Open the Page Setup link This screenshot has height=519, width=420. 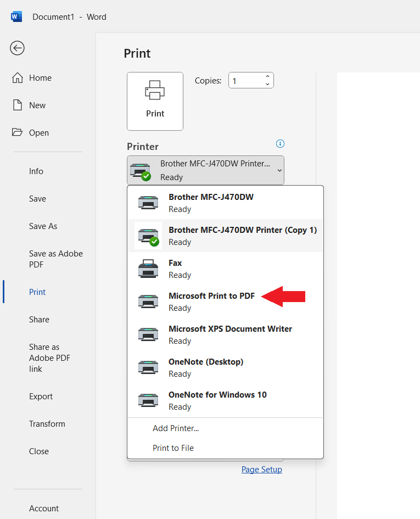262,470
